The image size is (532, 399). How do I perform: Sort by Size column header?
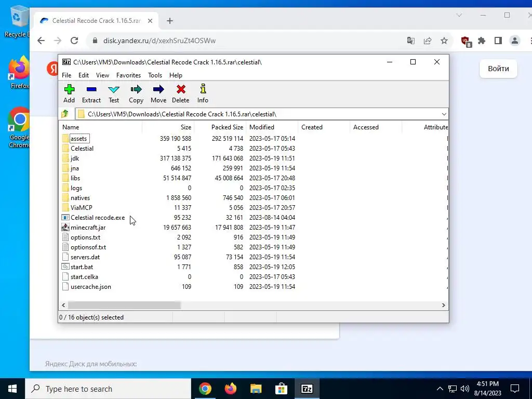(168, 127)
